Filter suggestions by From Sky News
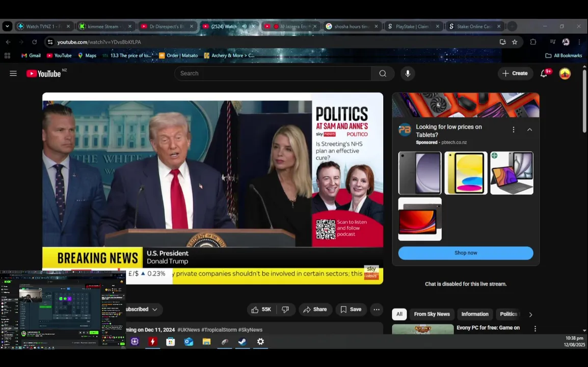Screen dimensions: 588x367 pyautogui.click(x=432, y=314)
